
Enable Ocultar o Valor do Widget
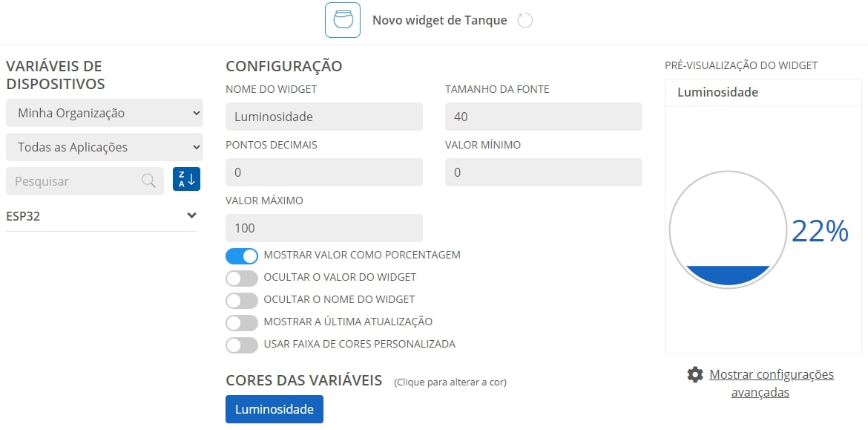coord(242,278)
